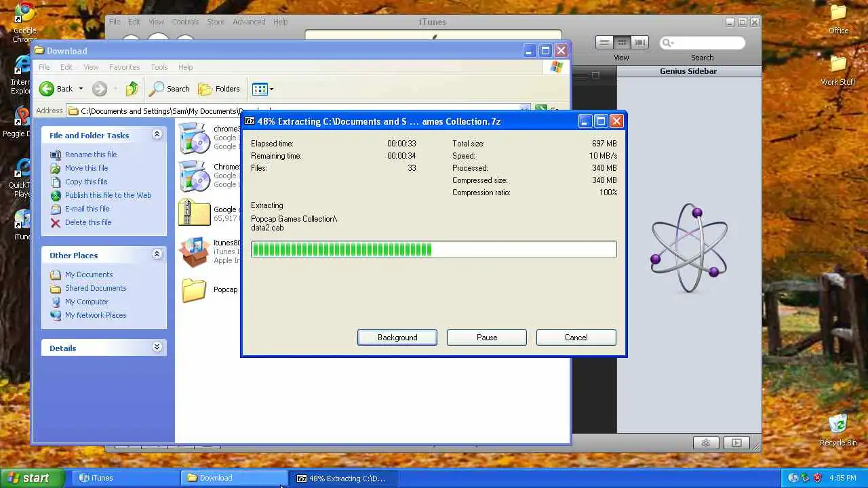This screenshot has width=868, height=488.
Task: Switch iTunes to Cover Flow view
Action: tap(639, 43)
